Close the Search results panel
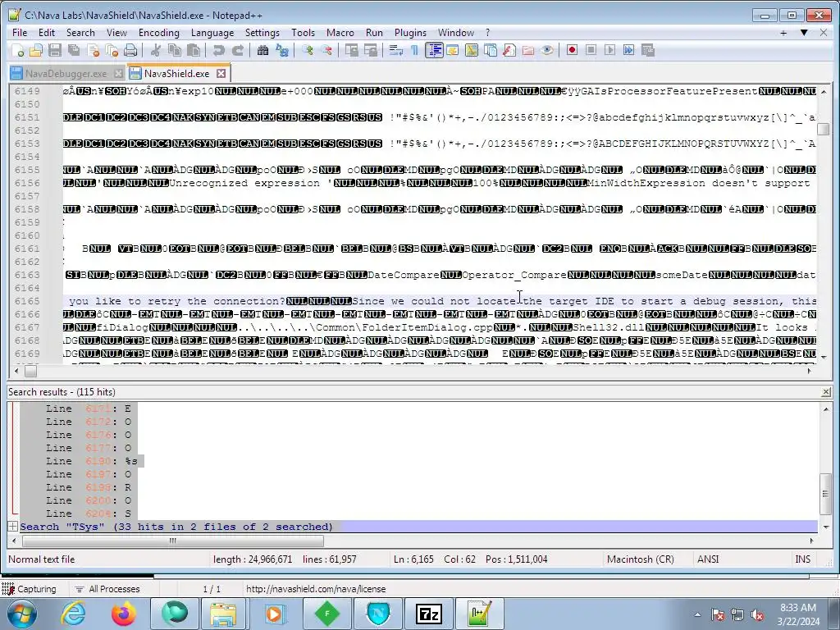 click(826, 392)
